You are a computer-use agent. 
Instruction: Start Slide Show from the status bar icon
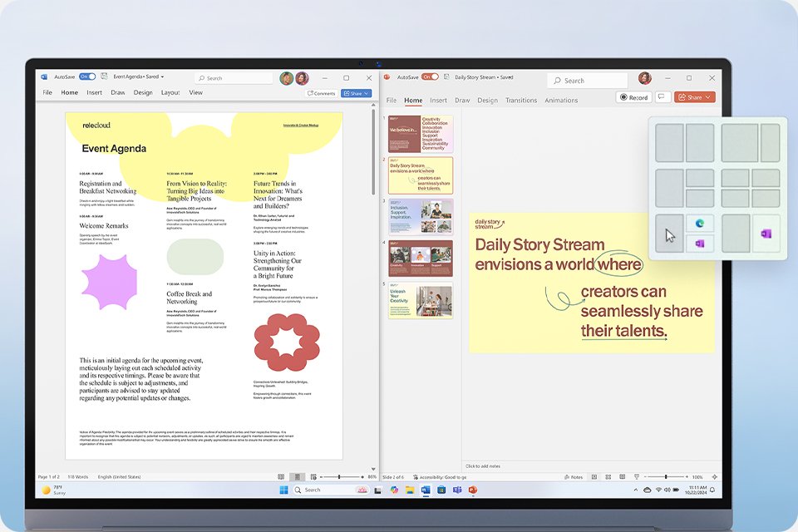click(637, 476)
